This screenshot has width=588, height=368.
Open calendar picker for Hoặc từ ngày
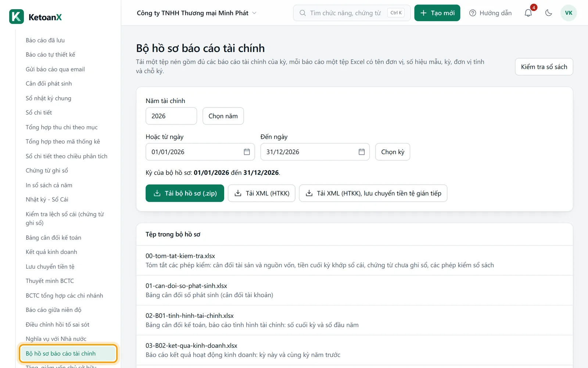click(247, 152)
